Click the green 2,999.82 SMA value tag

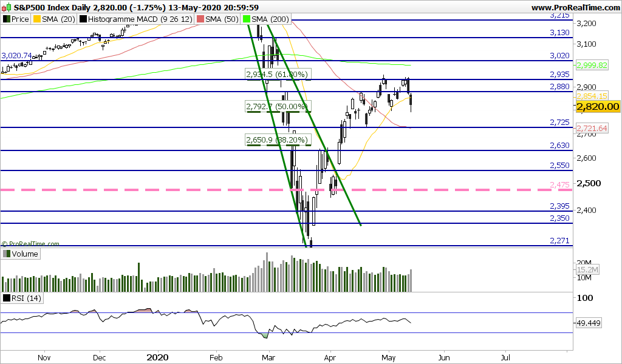[x=592, y=65]
